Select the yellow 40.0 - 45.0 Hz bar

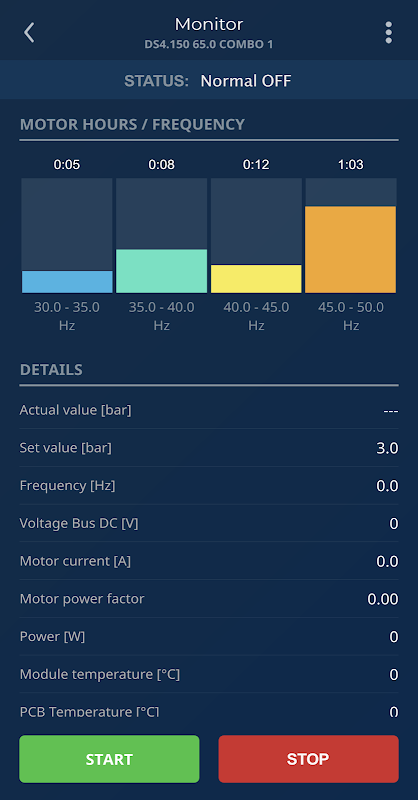pos(256,279)
